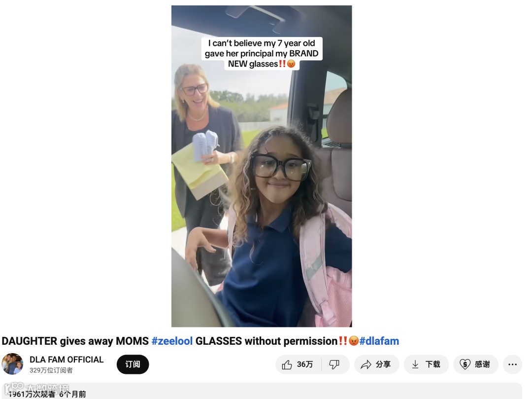Click the video title text
Screen dimensions: 532x399
[200, 341]
